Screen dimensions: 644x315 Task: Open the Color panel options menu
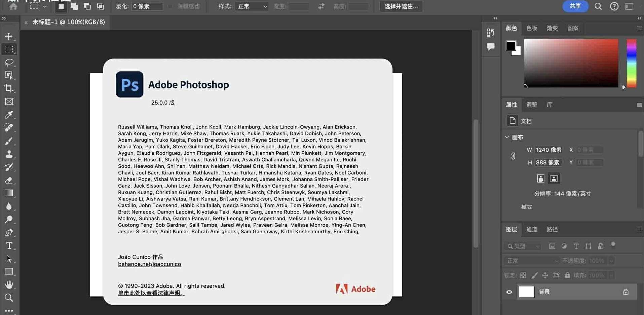(x=639, y=28)
